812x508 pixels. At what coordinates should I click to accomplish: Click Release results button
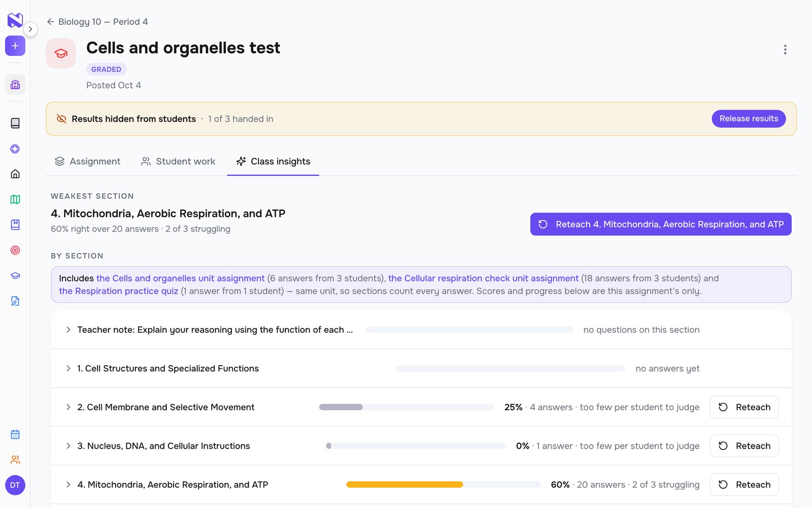(749, 118)
